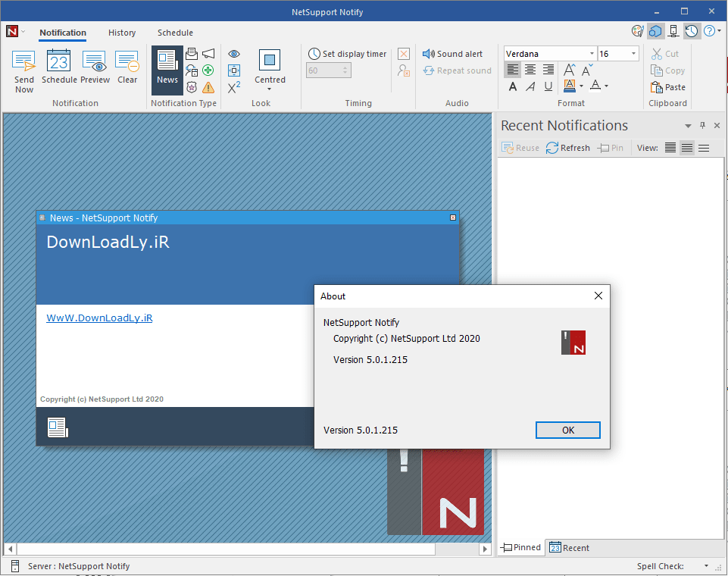
Task: Click the resize-to-fit look icon
Action: click(x=234, y=70)
